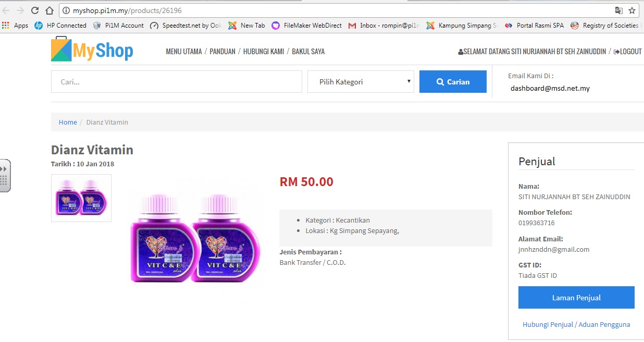Bookmark this page using the star icon
This screenshot has height=342, width=644.
pyautogui.click(x=632, y=10)
